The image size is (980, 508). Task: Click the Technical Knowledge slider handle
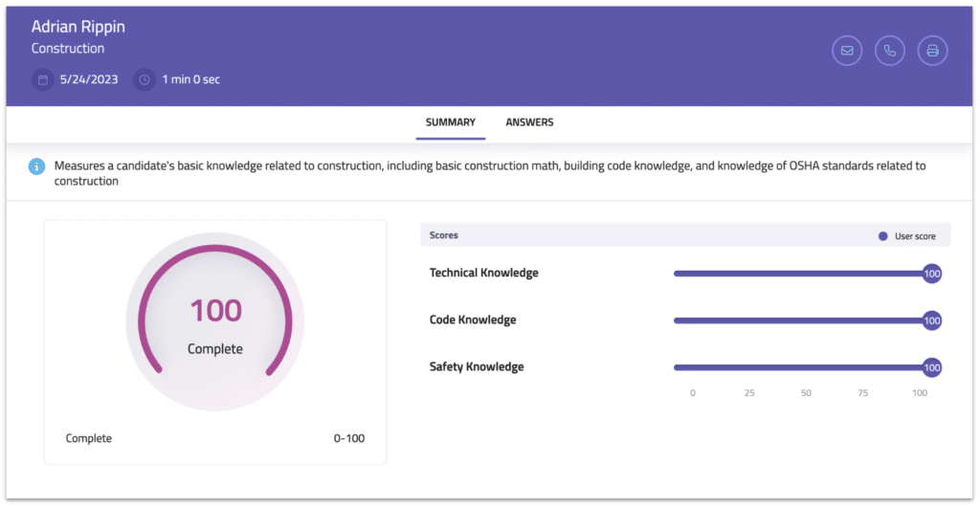tap(932, 274)
